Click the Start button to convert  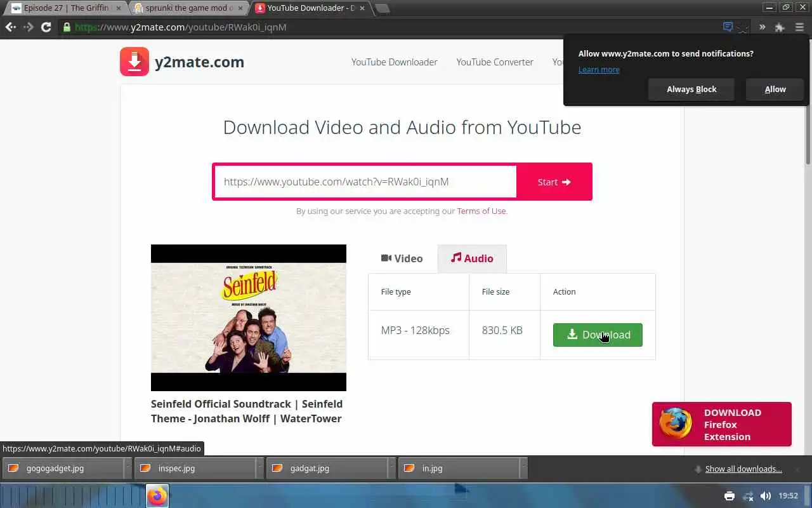pyautogui.click(x=554, y=182)
